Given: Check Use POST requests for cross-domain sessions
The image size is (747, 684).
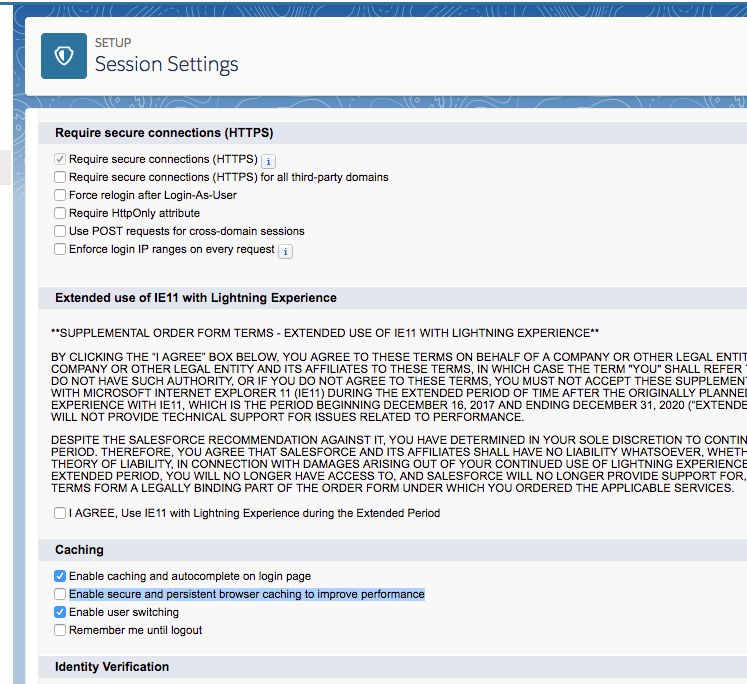Looking at the screenshot, I should [60, 231].
